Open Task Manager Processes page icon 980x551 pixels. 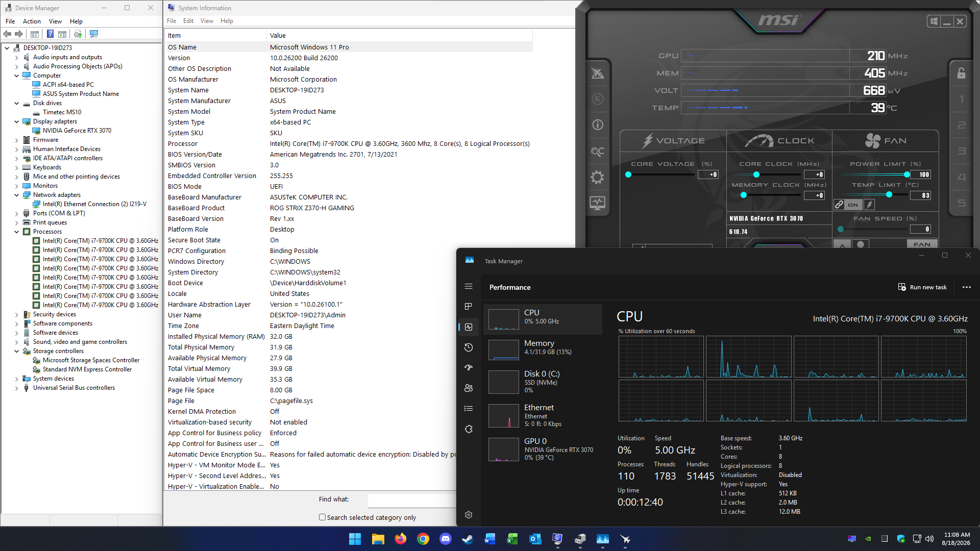(x=469, y=307)
